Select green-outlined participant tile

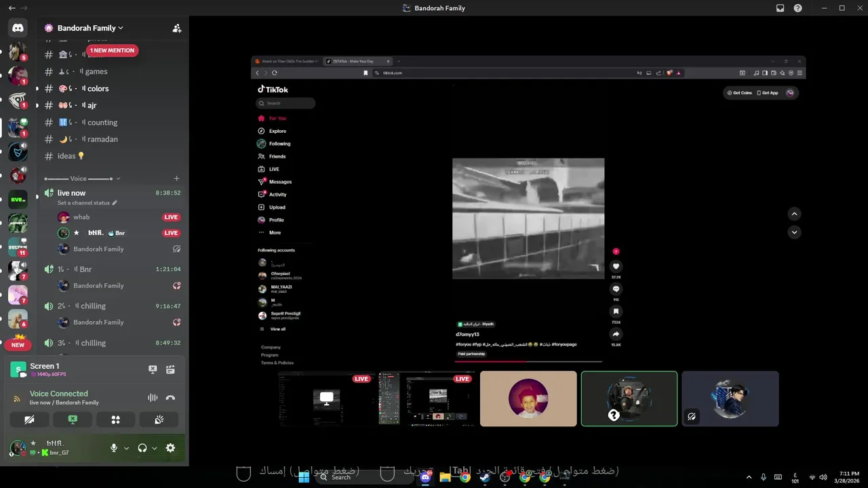coord(629,399)
